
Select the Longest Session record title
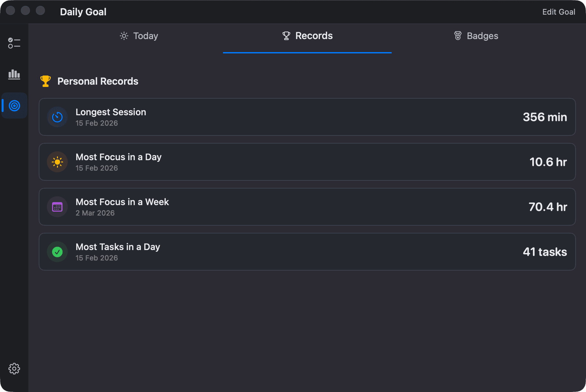pos(111,112)
